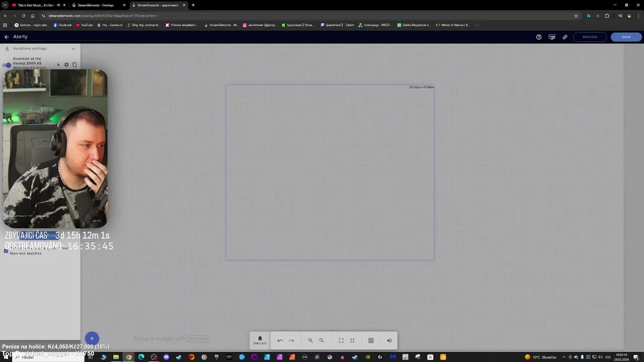644x362 pixels.
Task: Open overlay settings monitor icon
Action: 552,37
